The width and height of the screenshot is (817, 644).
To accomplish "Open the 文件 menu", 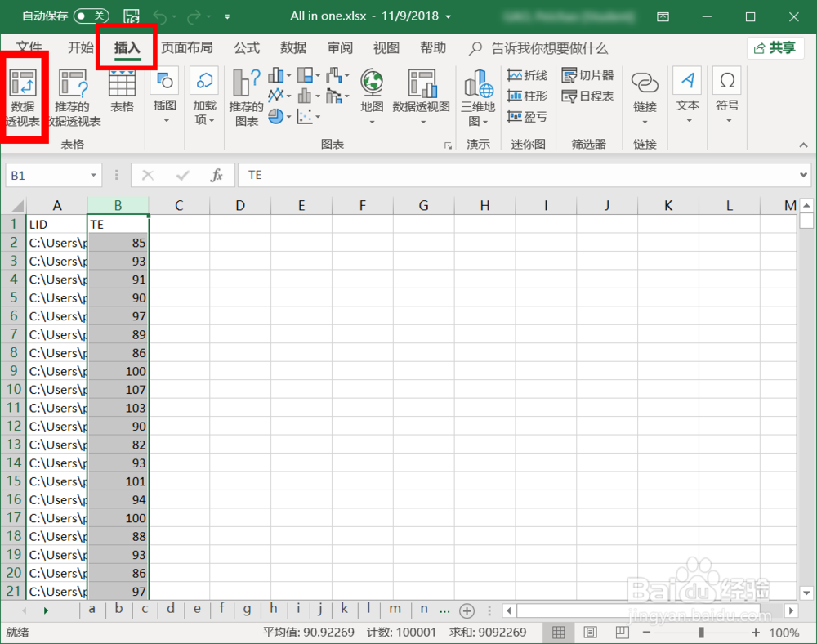I will (x=30, y=47).
